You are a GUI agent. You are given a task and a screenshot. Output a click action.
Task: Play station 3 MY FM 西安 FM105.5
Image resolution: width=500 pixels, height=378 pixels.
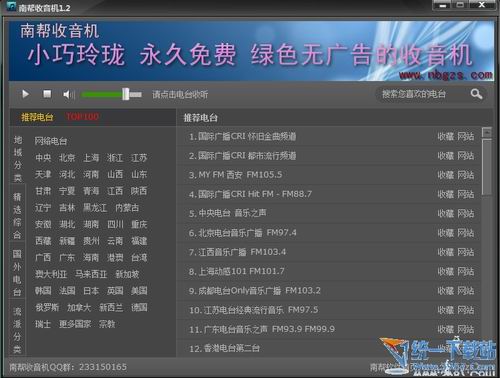point(235,175)
